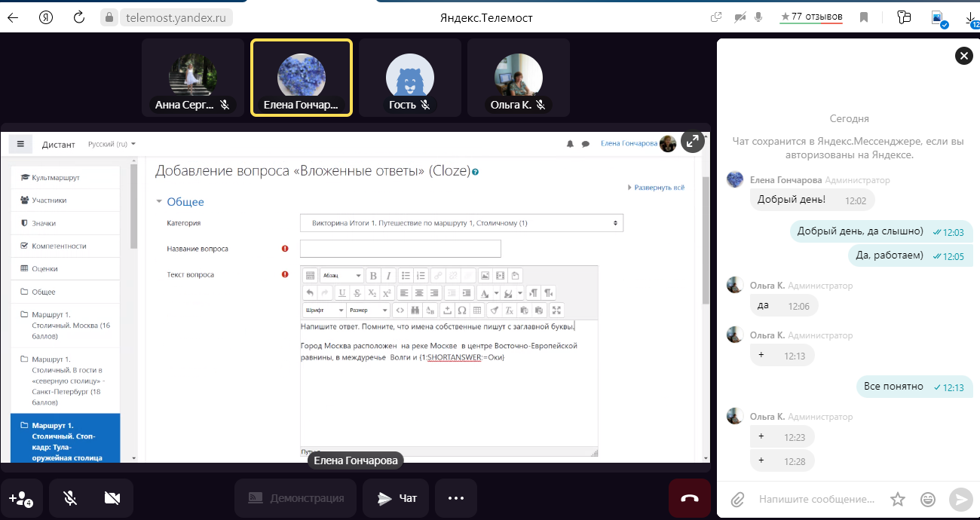
Task: Open browser bookmark icon
Action: point(864,17)
